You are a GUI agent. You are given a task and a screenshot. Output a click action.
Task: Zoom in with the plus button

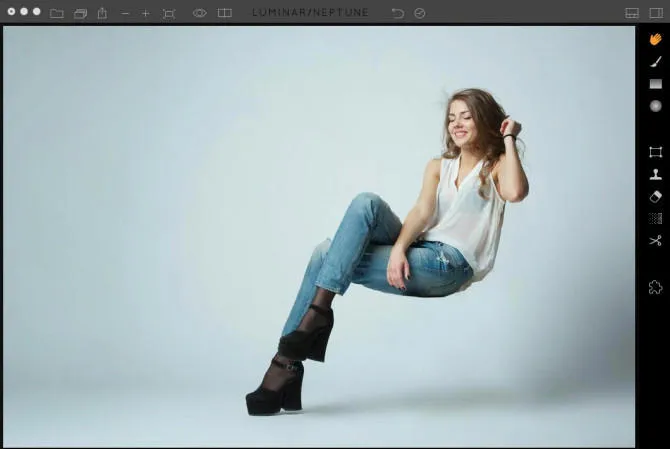[145, 13]
